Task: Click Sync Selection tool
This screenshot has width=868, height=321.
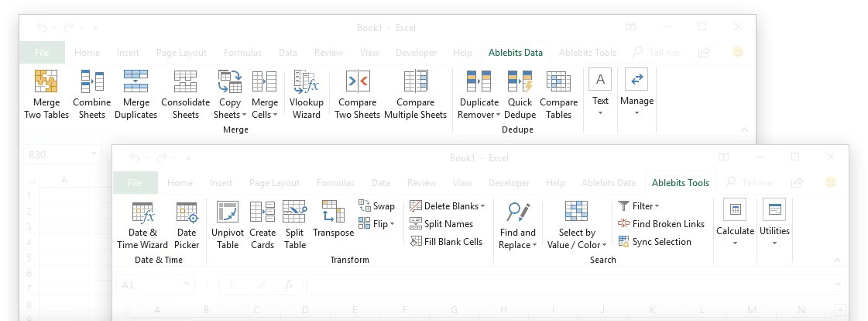Action: (655, 241)
